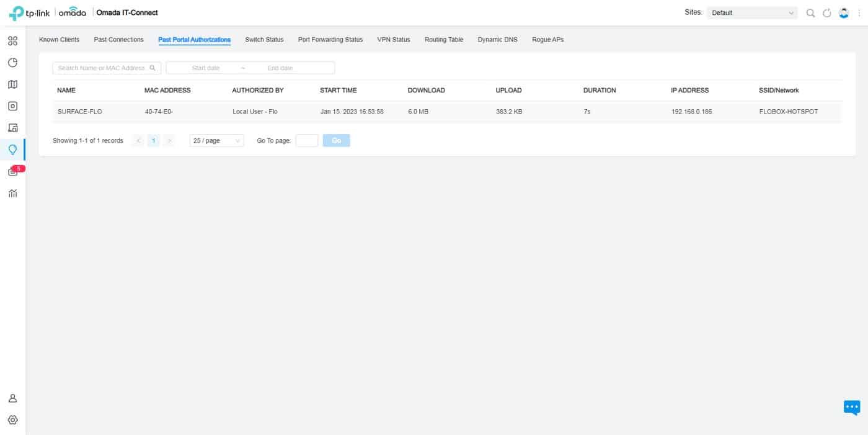Click the refresh icon in top bar
The width and height of the screenshot is (868, 435).
pos(826,13)
